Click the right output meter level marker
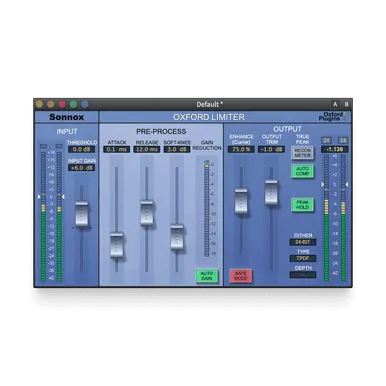This screenshot has height=386, width=386. point(347,184)
